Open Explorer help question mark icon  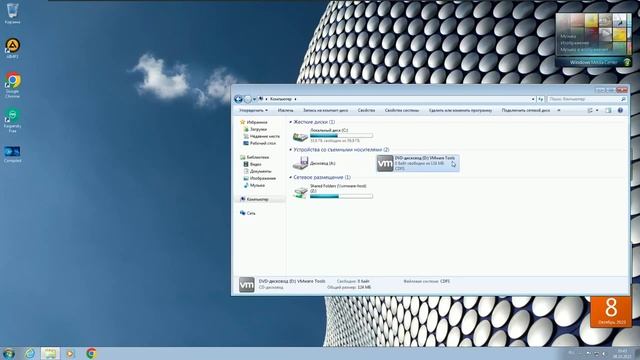[x=620, y=110]
